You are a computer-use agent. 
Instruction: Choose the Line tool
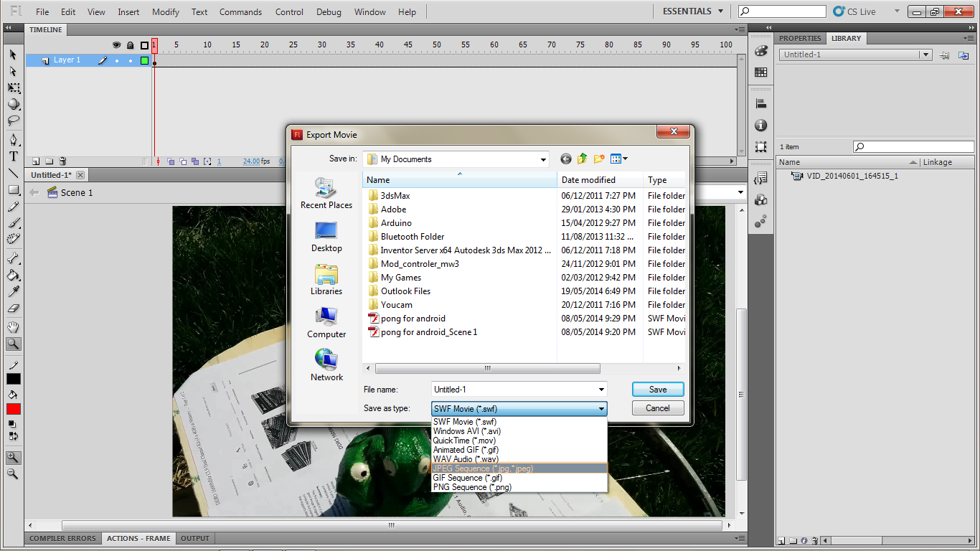tap(13, 173)
